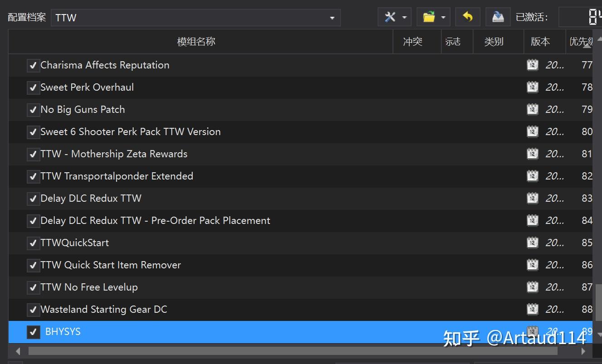Viewport: 602px width, 364px height.
Task: Disable TTW Transportalponder Extended checkbox
Action: click(x=33, y=176)
